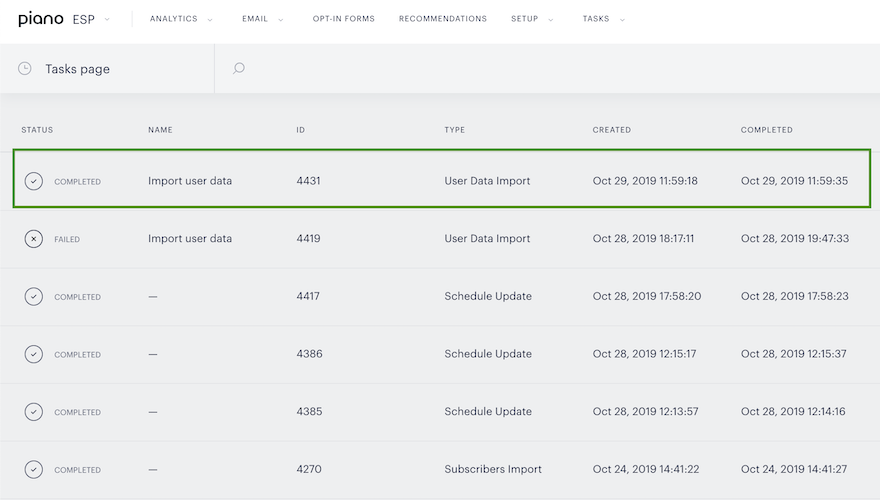
Task: Open the Analytics dropdown menu
Action: [181, 19]
